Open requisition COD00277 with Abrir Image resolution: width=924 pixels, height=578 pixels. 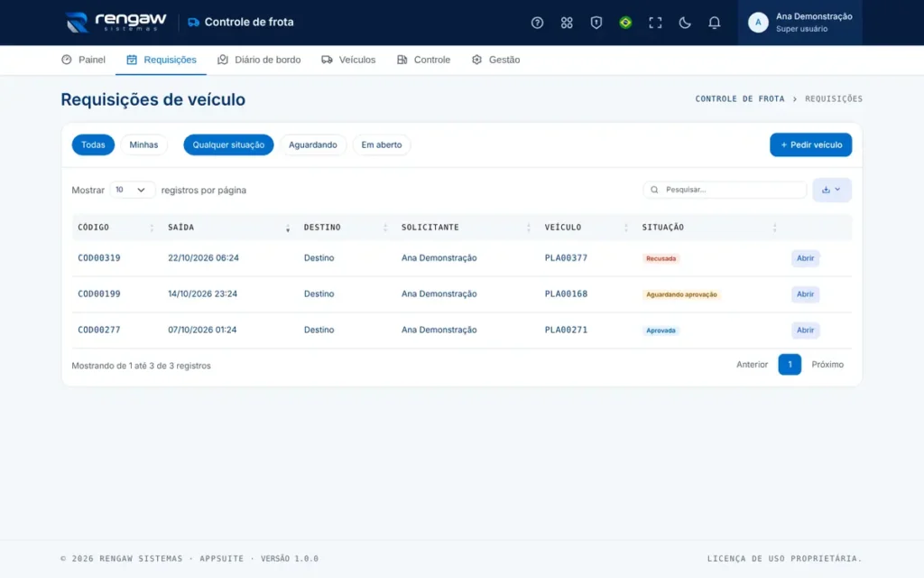(x=805, y=331)
